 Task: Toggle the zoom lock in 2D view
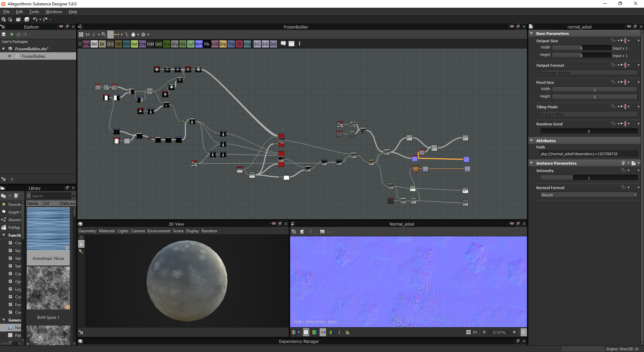(x=523, y=332)
